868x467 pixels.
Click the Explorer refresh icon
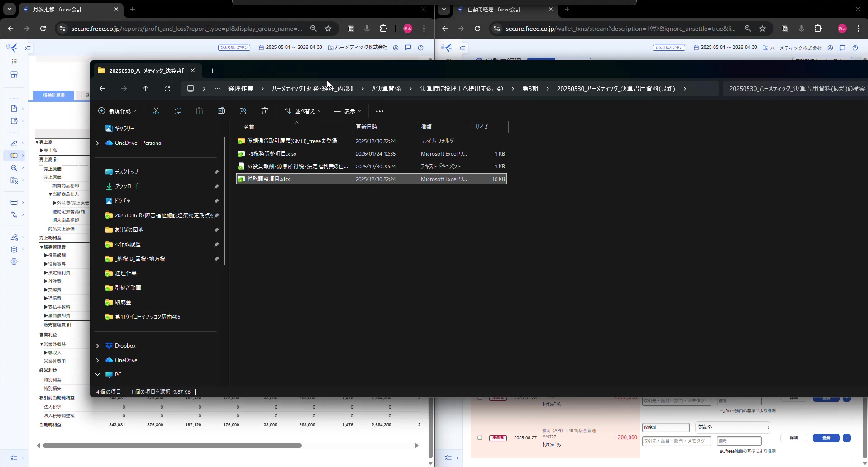click(167, 89)
